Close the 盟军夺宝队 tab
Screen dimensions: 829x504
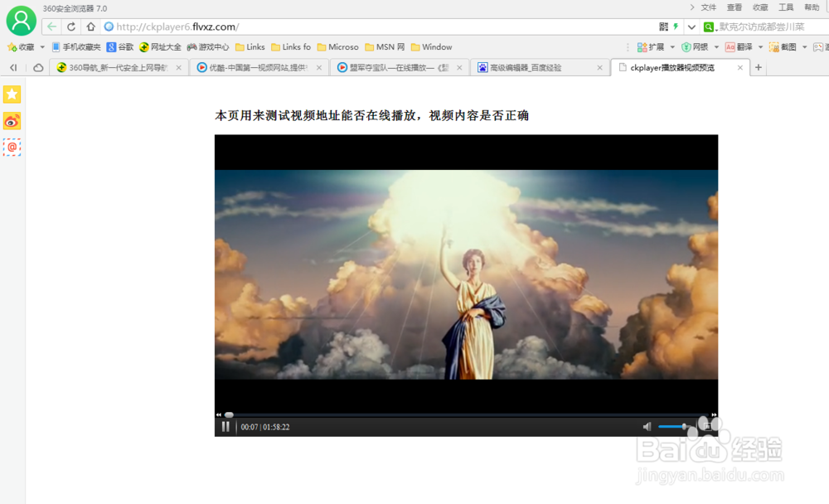click(459, 68)
